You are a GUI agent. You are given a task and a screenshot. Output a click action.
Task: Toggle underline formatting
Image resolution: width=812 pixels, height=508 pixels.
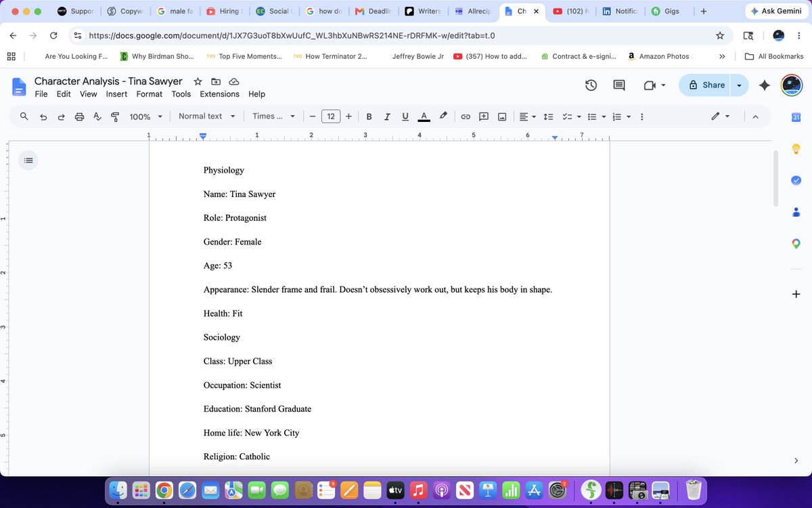coord(405,117)
